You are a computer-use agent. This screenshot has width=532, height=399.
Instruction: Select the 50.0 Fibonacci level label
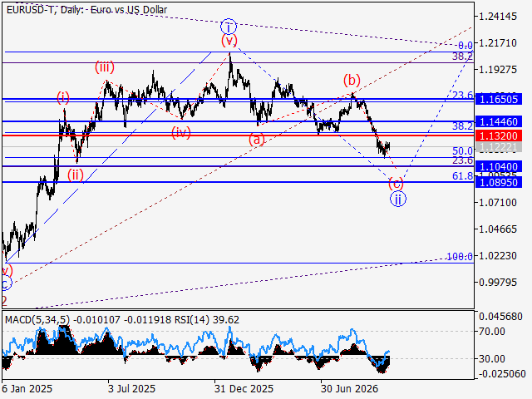pos(463,151)
